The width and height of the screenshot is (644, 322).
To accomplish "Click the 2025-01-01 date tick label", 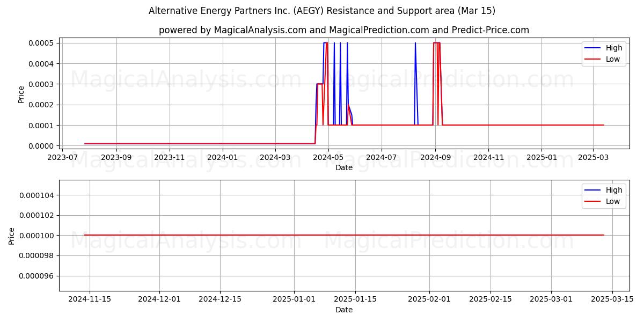I will (x=294, y=299).
